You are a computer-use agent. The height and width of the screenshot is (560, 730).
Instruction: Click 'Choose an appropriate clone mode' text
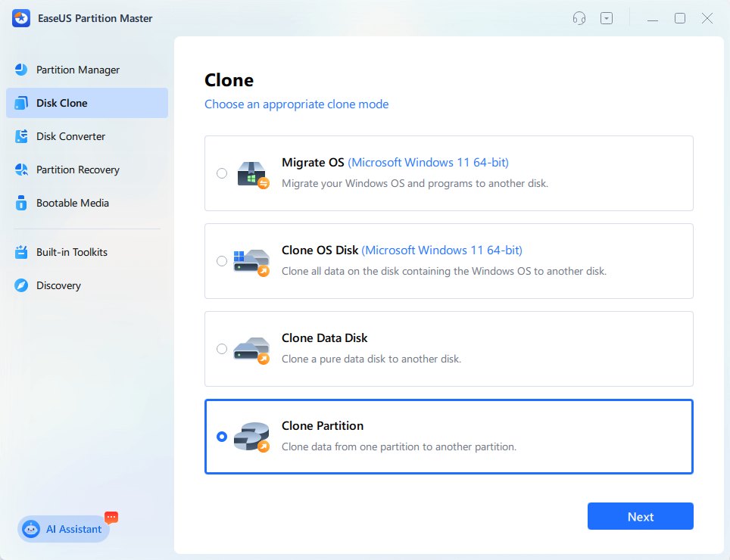pyautogui.click(x=297, y=104)
